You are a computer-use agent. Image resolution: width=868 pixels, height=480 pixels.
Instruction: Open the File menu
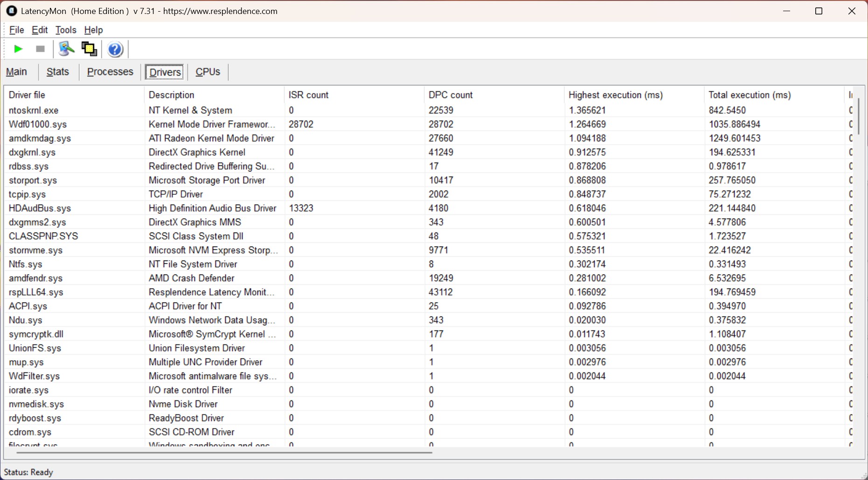(16, 30)
